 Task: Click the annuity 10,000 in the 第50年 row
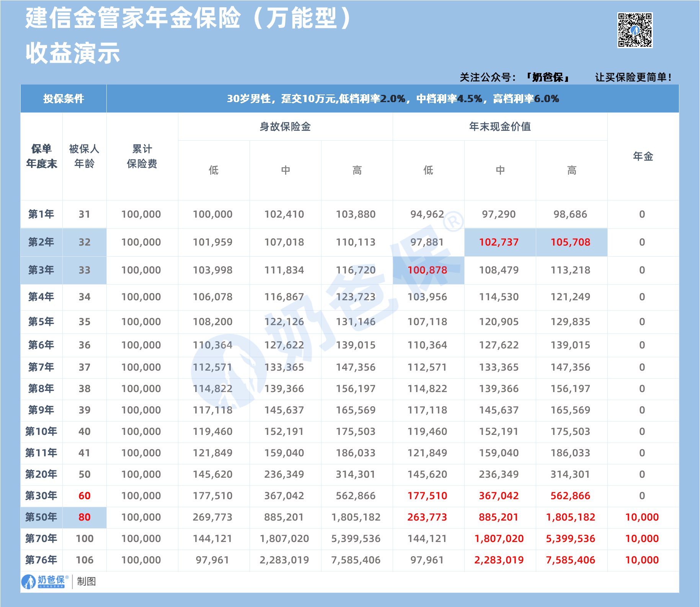(x=642, y=517)
